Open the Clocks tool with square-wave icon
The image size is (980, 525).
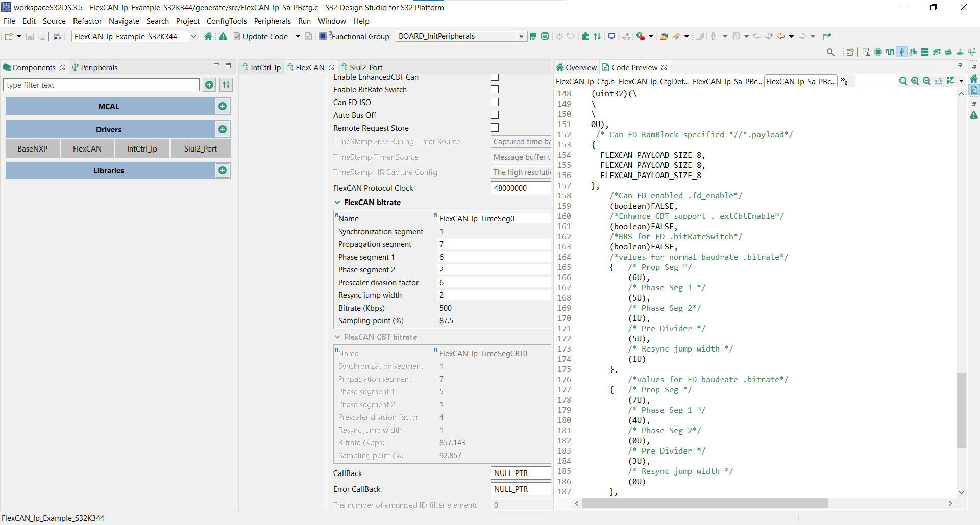(890, 52)
